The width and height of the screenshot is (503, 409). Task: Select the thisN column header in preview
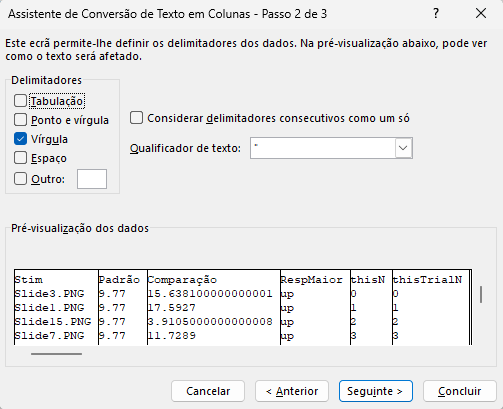tap(368, 280)
